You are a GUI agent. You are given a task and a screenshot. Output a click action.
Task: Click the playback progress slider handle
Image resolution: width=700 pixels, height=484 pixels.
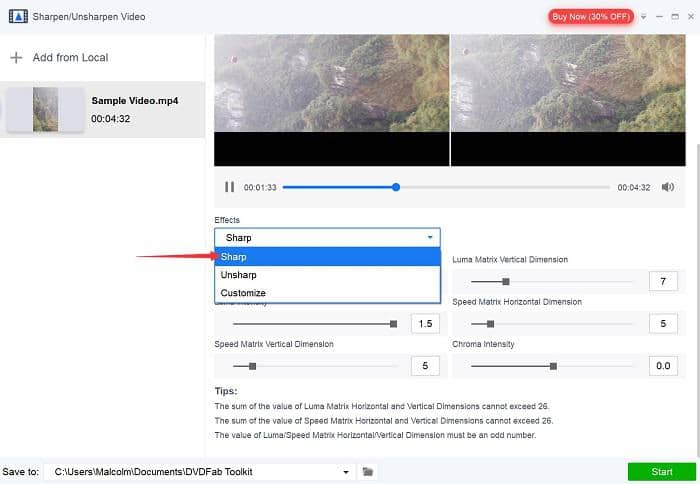pyautogui.click(x=396, y=187)
